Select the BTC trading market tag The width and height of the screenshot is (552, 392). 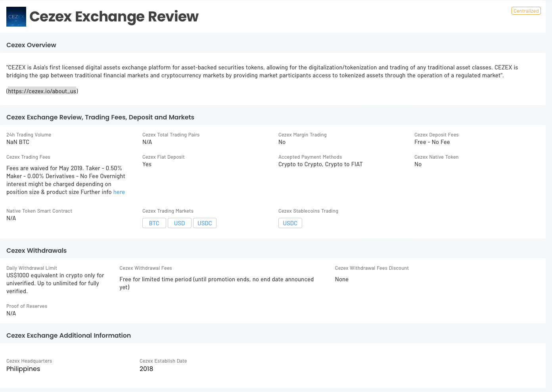coord(154,223)
